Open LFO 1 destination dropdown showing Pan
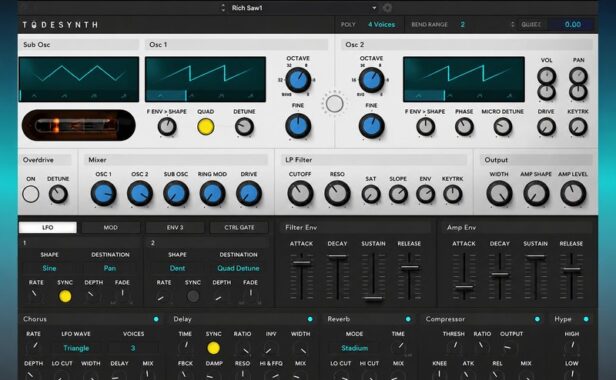The image size is (616, 380). point(110,268)
